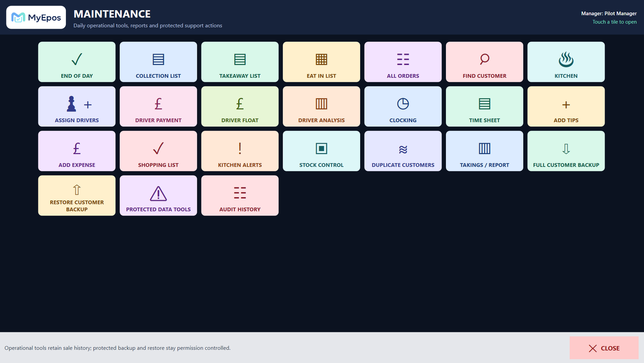Click the MyEpos logo
Screen dimensions: 644x363
pyautogui.click(x=36, y=17)
